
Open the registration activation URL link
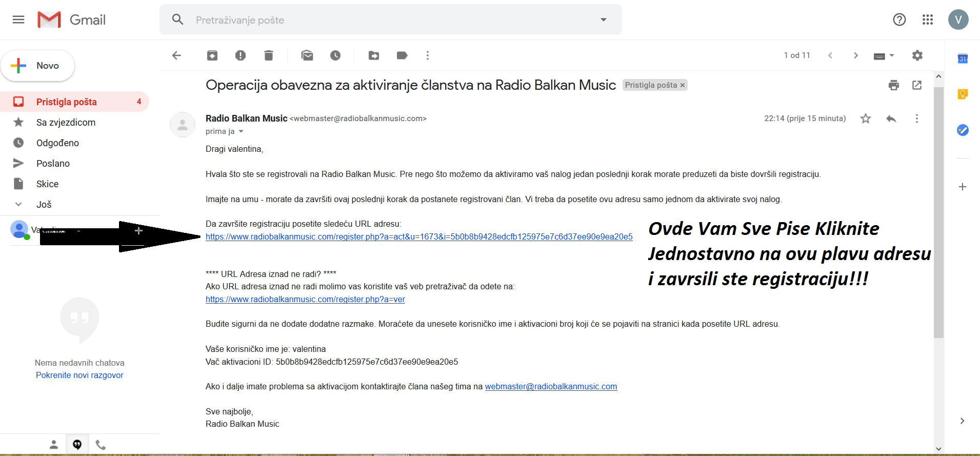(x=419, y=236)
